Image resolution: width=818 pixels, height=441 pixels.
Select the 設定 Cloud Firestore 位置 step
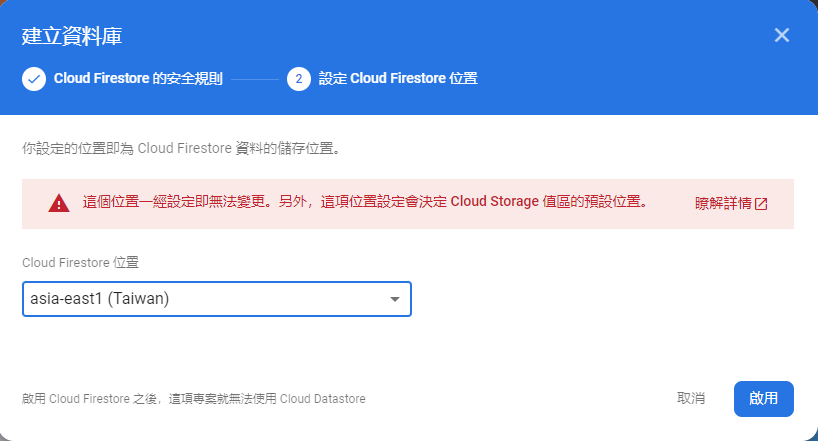[x=397, y=79]
